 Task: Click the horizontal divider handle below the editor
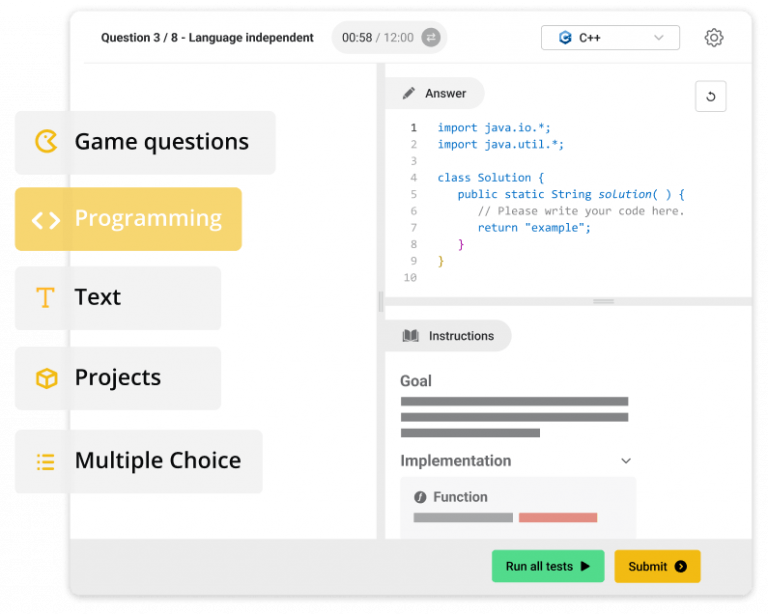click(603, 301)
